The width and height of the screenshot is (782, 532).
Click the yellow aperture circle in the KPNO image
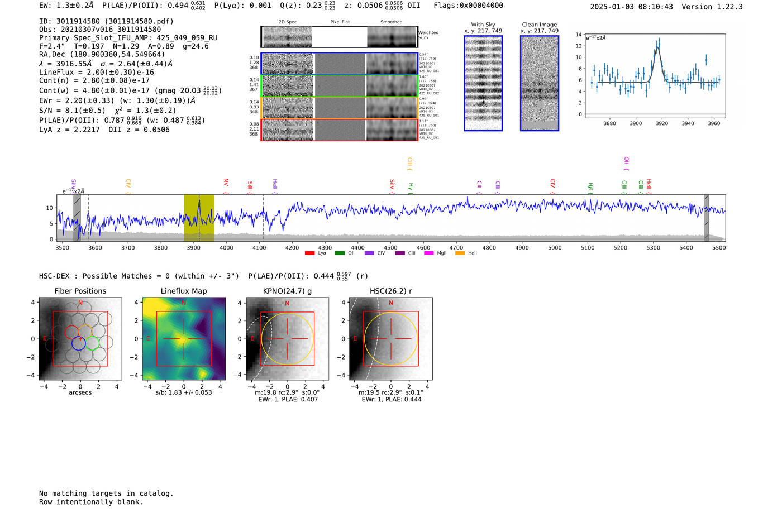tap(287, 339)
